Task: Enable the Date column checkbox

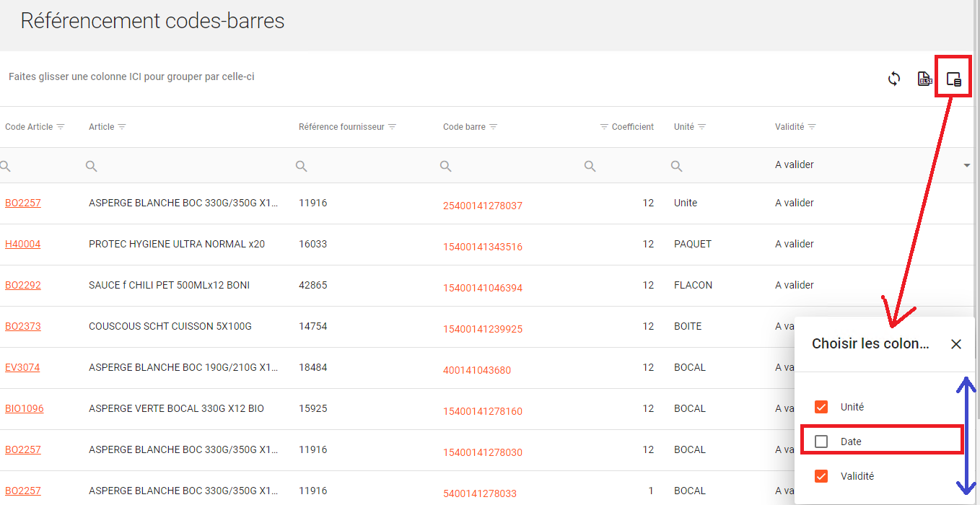Action: pyautogui.click(x=821, y=442)
